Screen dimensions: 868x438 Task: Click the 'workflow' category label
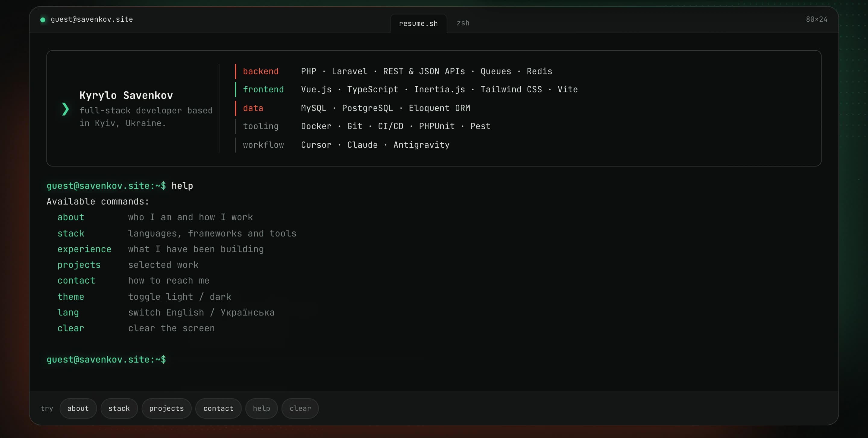click(x=263, y=145)
